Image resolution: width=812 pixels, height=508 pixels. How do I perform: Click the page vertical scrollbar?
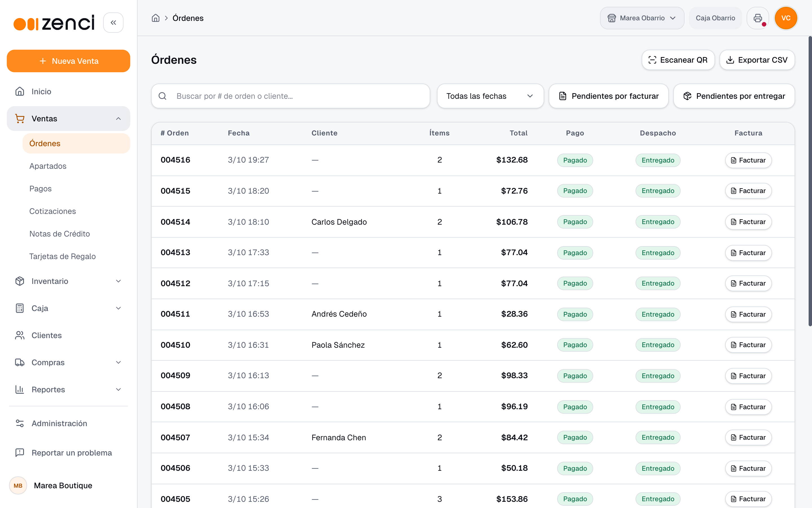(x=810, y=181)
